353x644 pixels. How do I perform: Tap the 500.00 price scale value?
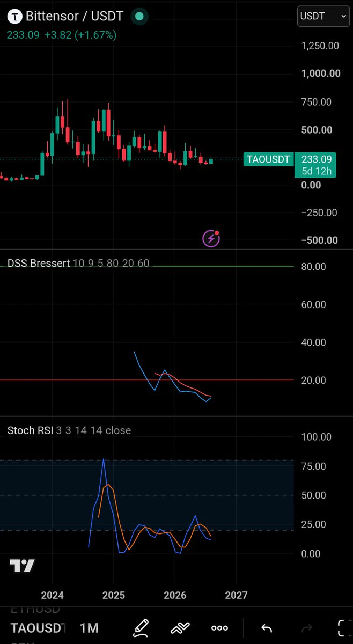click(317, 130)
